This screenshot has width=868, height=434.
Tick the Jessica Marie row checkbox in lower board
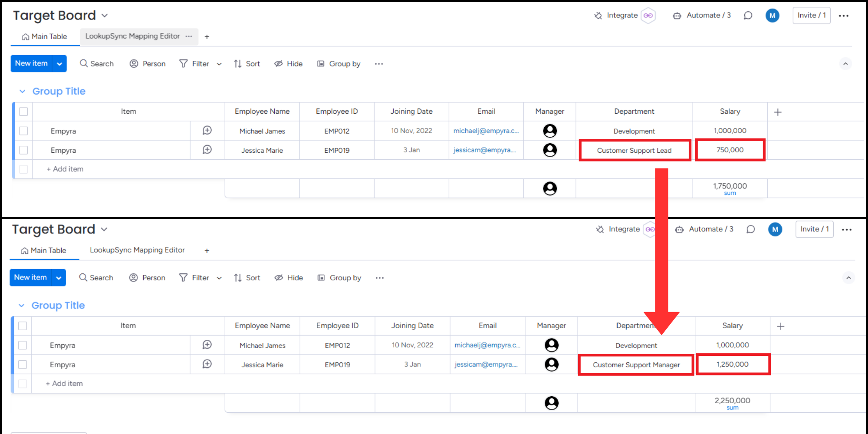tap(23, 365)
